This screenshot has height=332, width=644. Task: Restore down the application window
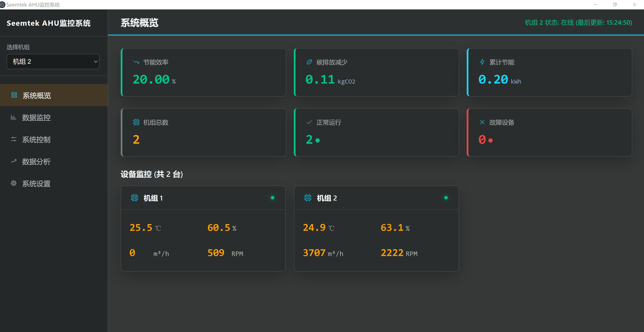coord(615,5)
